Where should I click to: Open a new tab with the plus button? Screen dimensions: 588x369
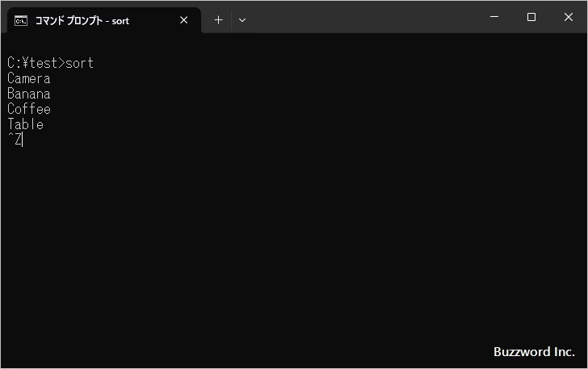218,20
